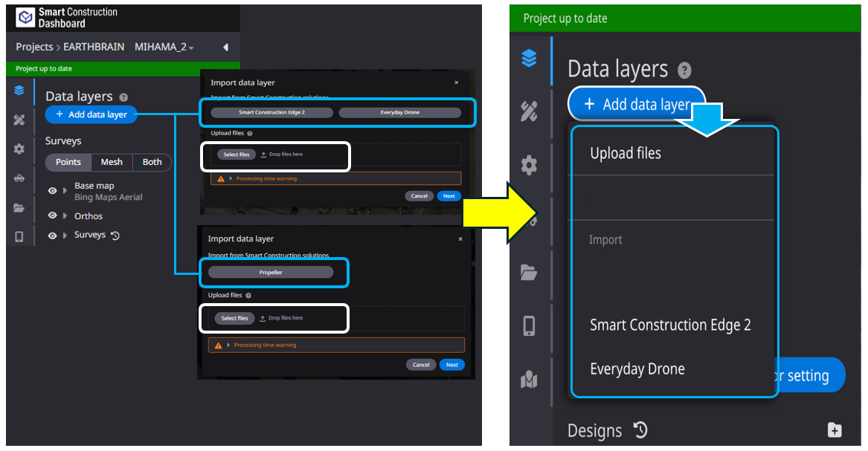Click the Upload files help icon in the Propeller dialog

[x=248, y=296]
